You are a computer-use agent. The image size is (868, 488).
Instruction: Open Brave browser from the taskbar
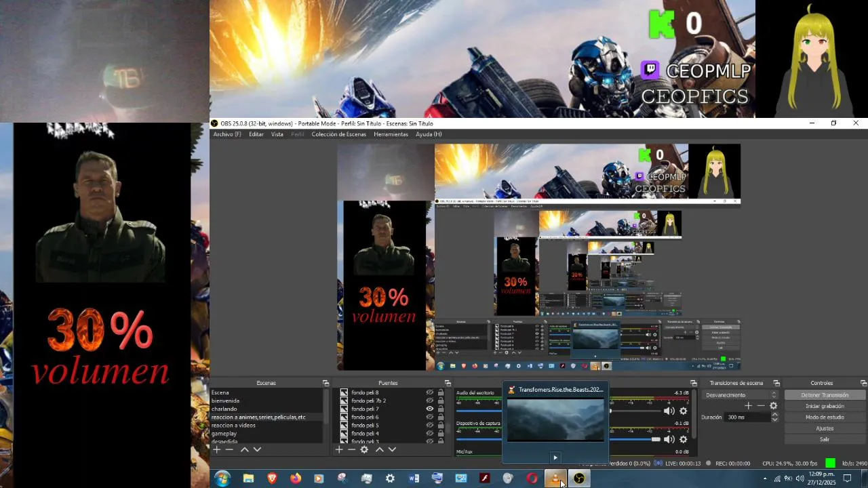click(x=272, y=479)
